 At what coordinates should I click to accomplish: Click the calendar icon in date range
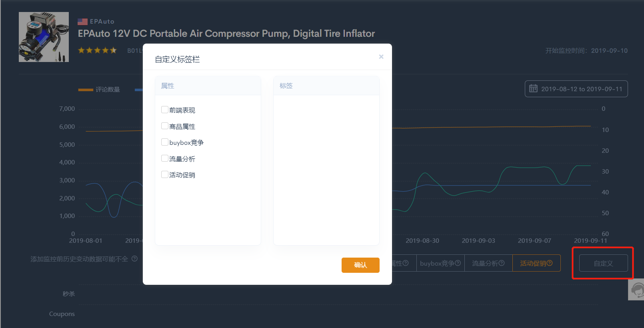point(533,88)
